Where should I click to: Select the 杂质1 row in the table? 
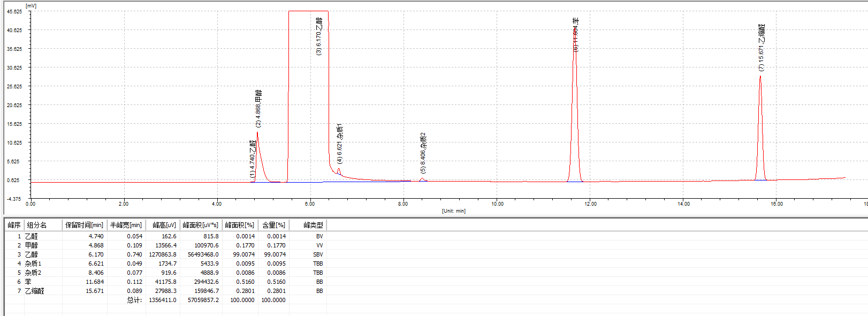tap(33, 264)
